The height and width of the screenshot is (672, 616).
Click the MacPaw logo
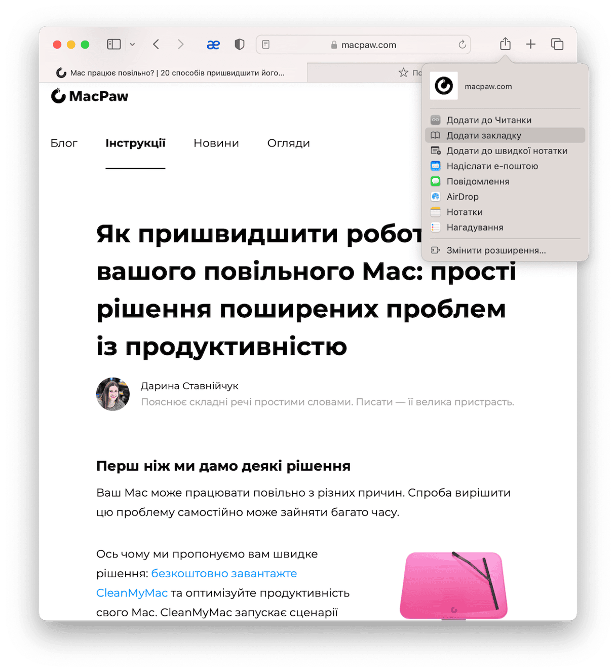coord(90,96)
